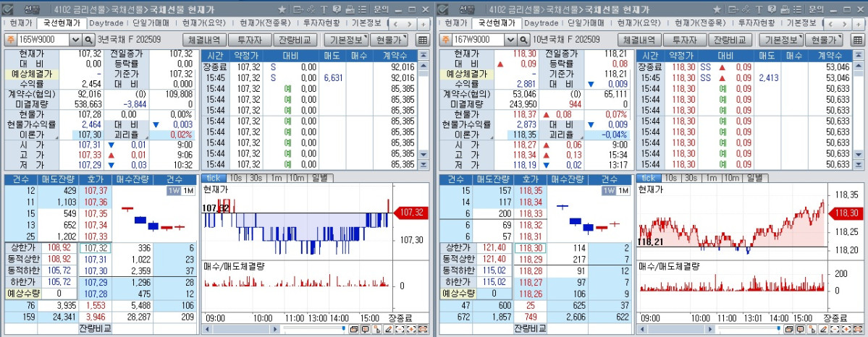The width and height of the screenshot is (868, 337).
Task: Click the cursor pointer icon under 10년국채 chart
Action: point(812,329)
